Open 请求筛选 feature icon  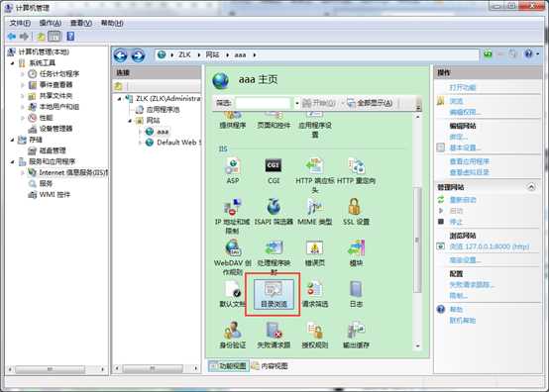click(x=315, y=294)
